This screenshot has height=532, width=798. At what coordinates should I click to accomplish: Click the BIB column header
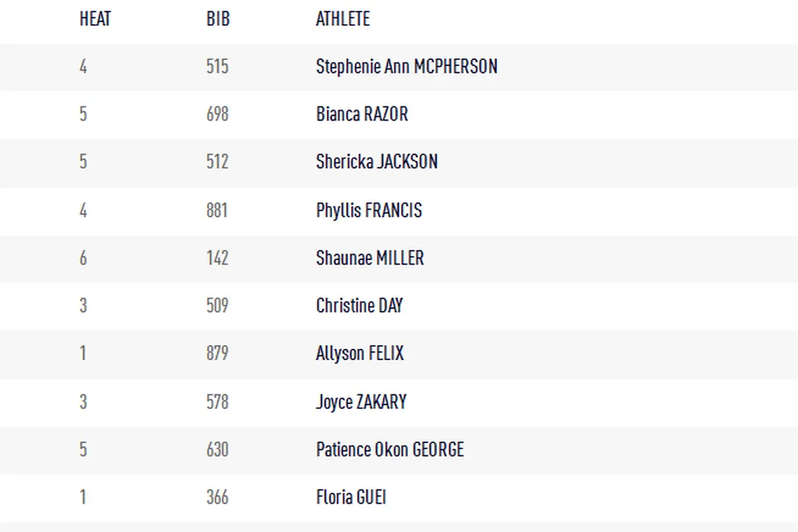(x=217, y=19)
